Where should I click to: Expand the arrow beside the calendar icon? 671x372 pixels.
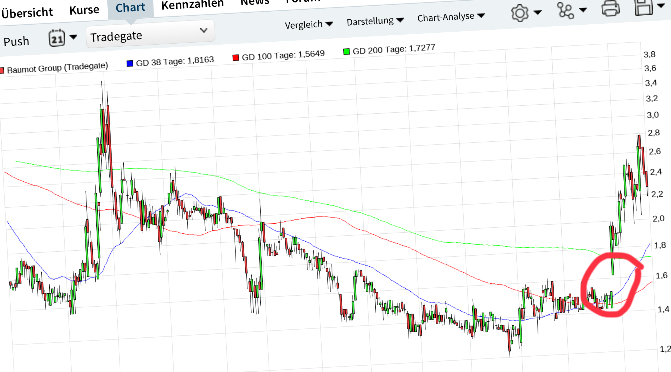[73, 37]
